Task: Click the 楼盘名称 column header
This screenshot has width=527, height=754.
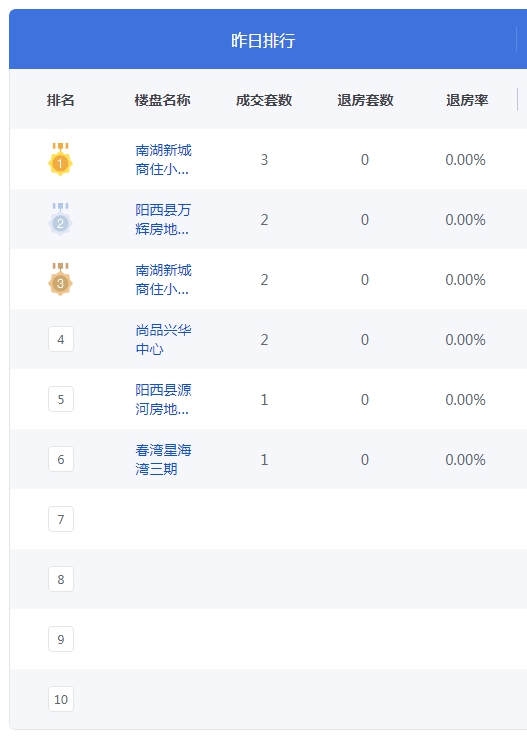Action: click(x=163, y=100)
